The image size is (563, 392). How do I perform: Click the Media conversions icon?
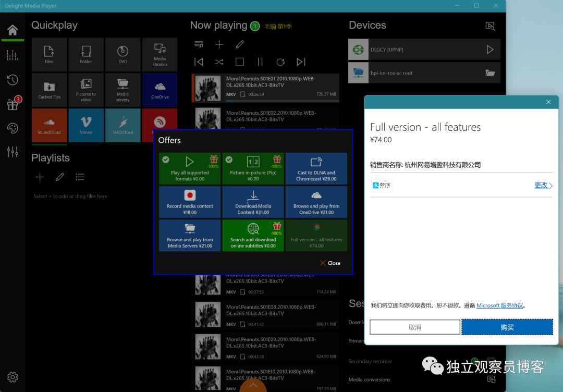pos(492,379)
